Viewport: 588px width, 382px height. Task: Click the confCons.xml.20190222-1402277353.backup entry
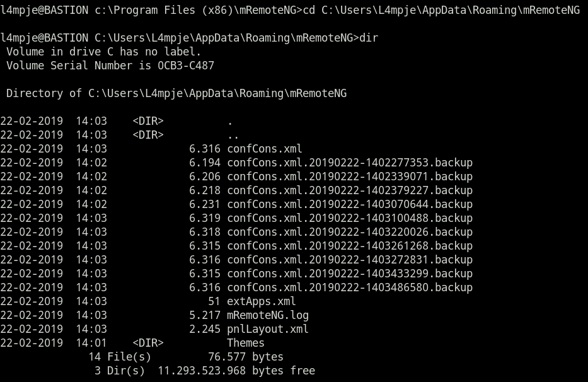(349, 163)
